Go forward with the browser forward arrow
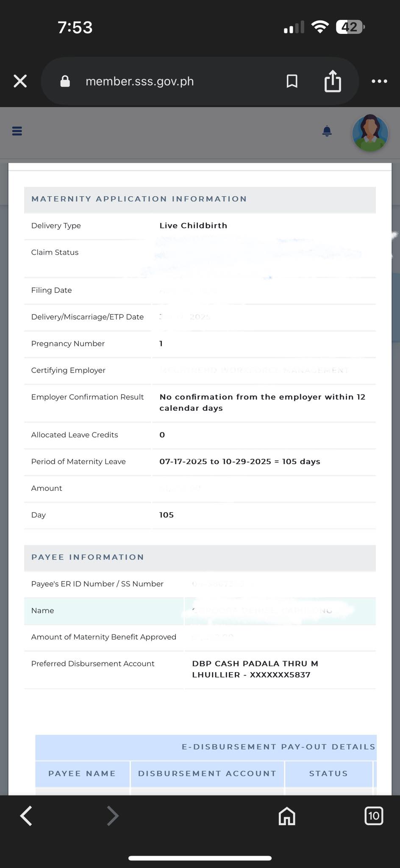This screenshot has height=868, width=400. coord(112,816)
